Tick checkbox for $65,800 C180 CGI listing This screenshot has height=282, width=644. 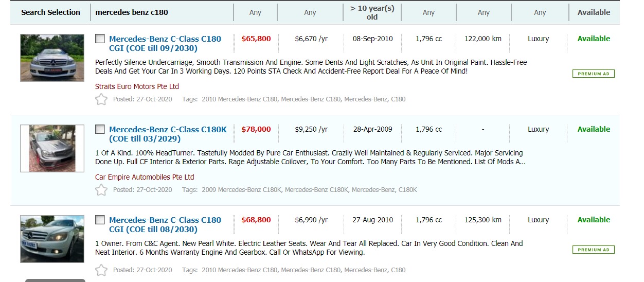click(100, 39)
